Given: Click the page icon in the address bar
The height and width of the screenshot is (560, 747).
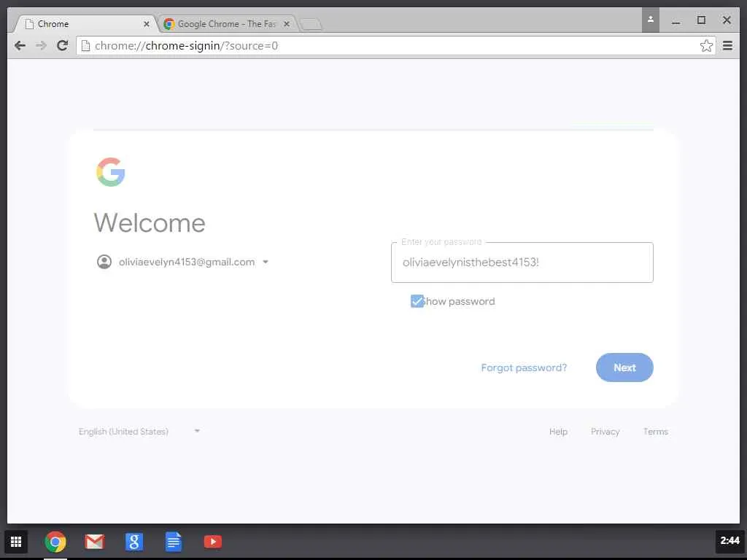Looking at the screenshot, I should click(x=86, y=46).
